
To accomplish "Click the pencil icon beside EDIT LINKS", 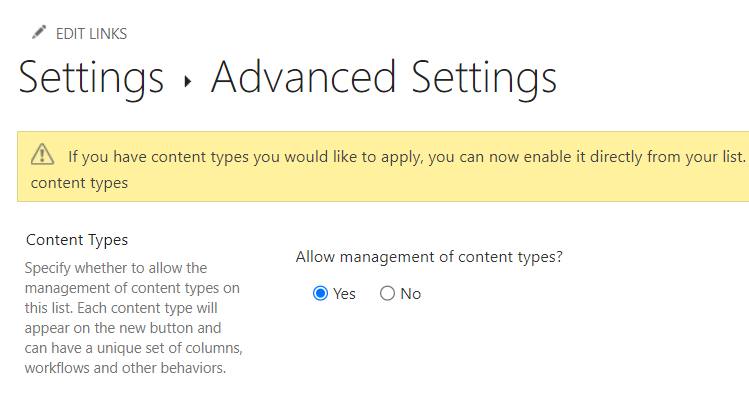I will (39, 33).
